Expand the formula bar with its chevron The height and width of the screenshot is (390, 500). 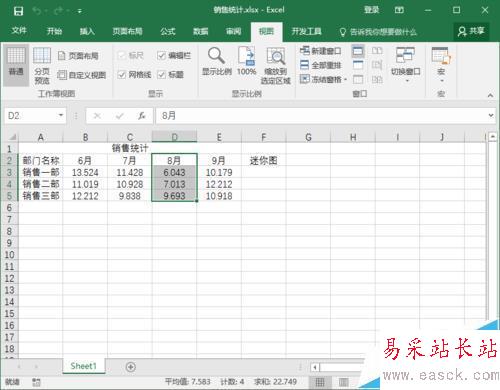[491, 115]
